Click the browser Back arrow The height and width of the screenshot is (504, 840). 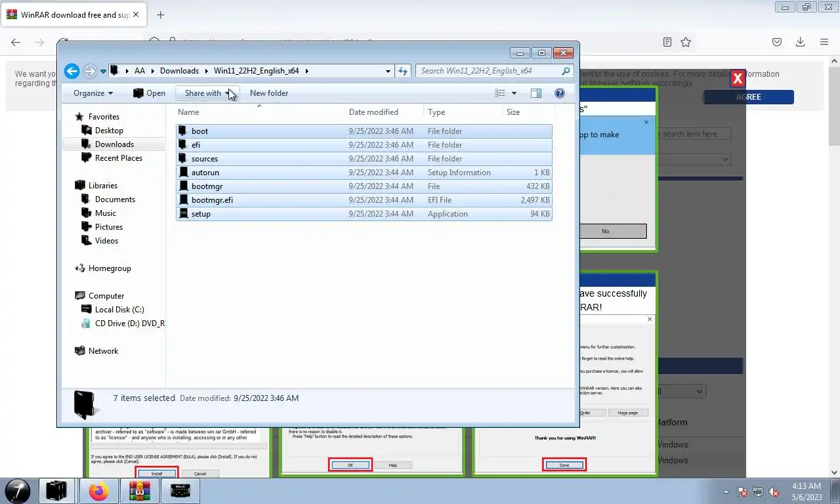pos(16,42)
